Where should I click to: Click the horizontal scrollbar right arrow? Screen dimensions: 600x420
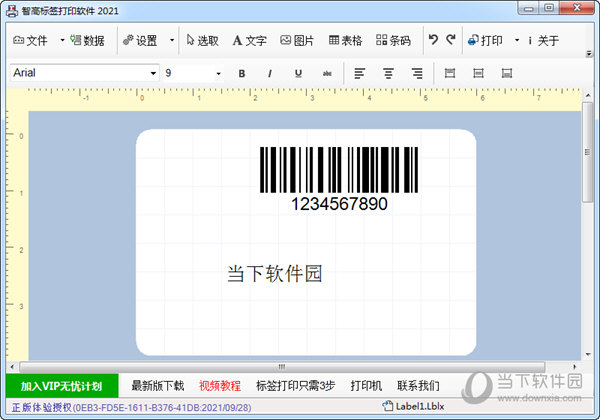tap(574, 367)
